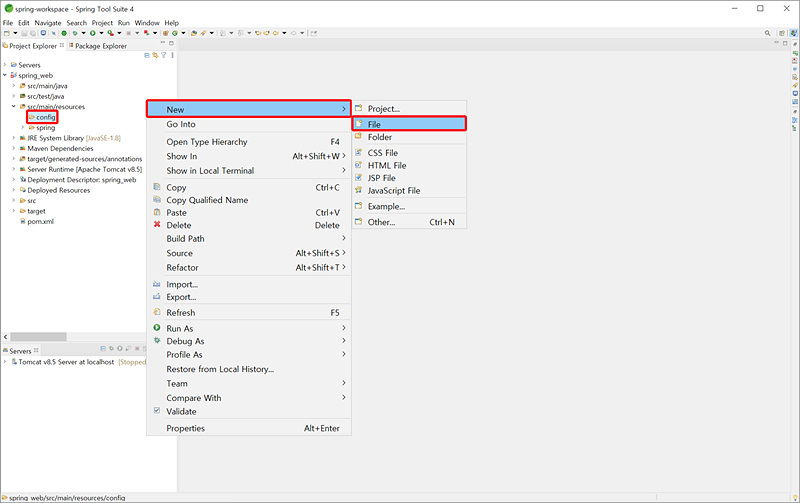Switch to the Package Explorer tab
This screenshot has width=800, height=503.
point(98,46)
